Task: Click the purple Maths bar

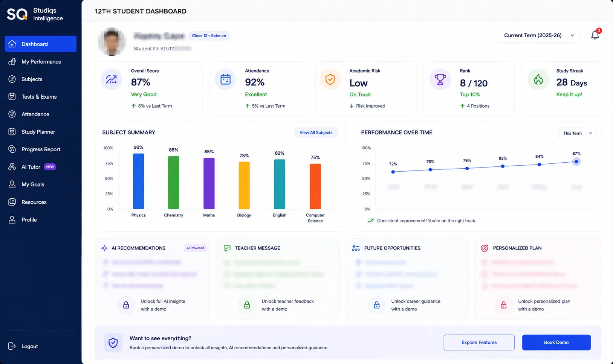Action: click(209, 183)
